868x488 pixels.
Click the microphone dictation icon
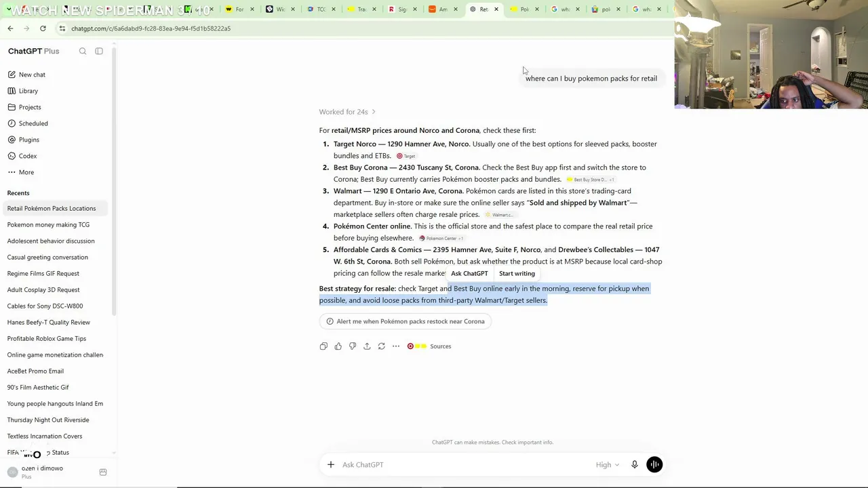[635, 464]
